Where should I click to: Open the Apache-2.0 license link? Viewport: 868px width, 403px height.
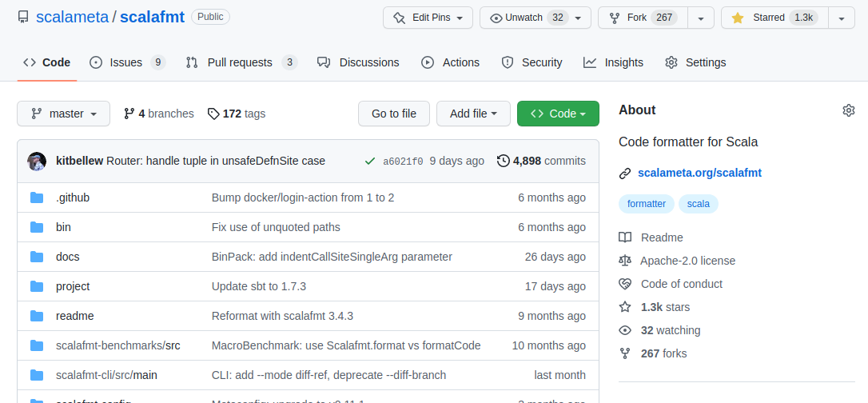(x=677, y=261)
